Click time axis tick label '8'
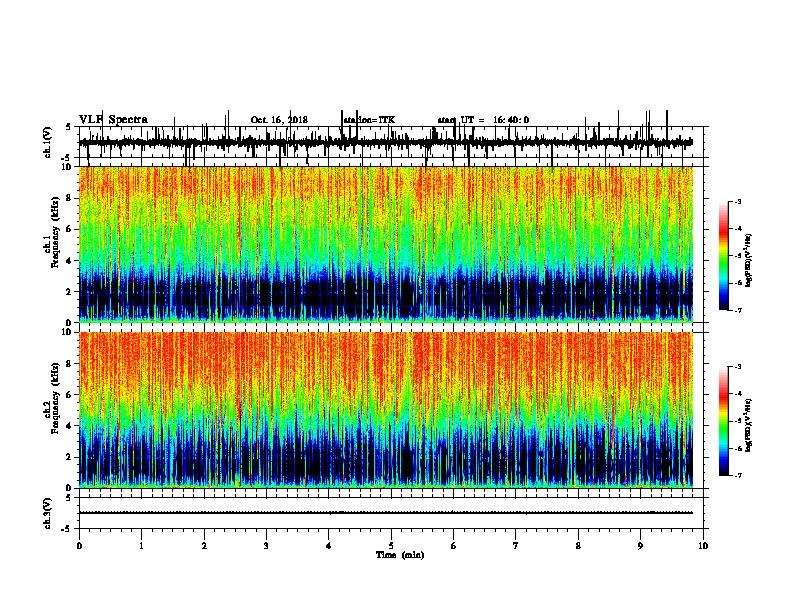The width and height of the screenshot is (792, 612). point(578,546)
